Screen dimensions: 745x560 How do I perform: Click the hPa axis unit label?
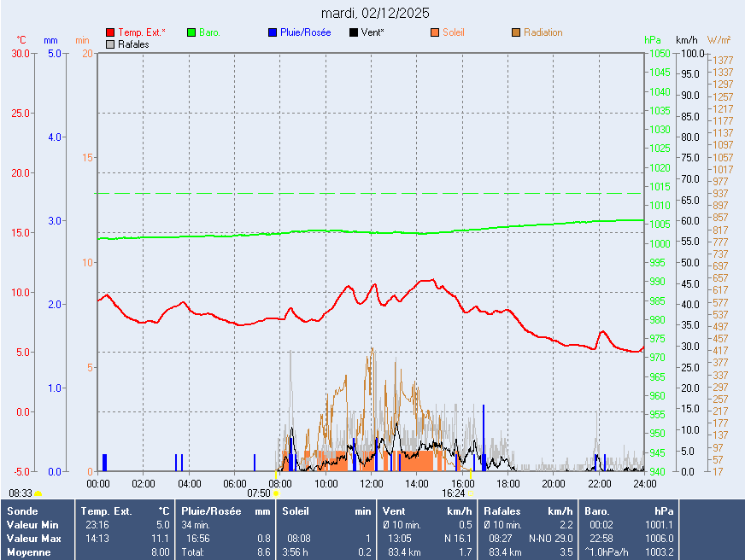coord(653,40)
